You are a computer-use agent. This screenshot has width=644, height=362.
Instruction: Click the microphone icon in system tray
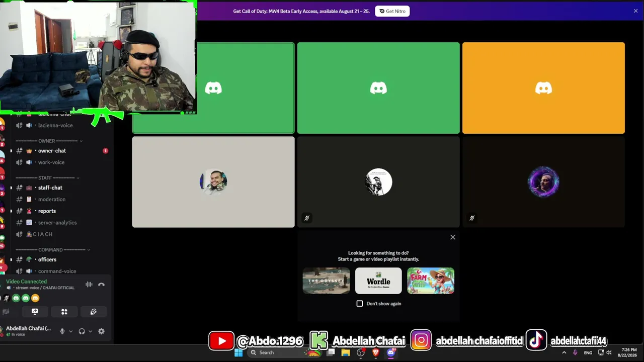tap(575, 353)
